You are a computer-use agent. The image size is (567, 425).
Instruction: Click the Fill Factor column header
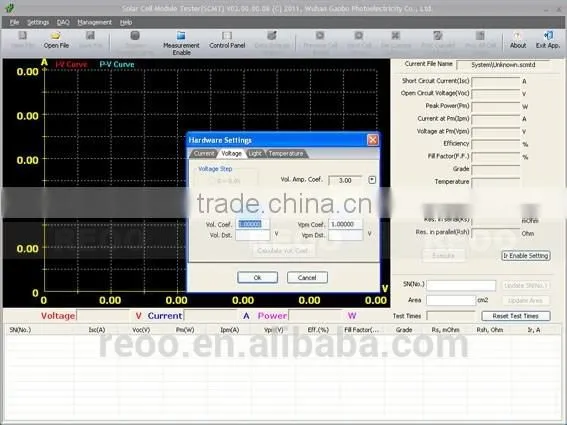362,330
